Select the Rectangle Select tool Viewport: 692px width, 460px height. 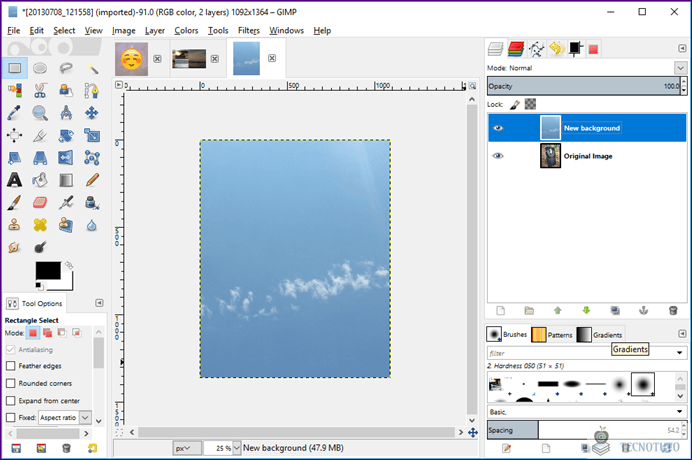(15, 68)
